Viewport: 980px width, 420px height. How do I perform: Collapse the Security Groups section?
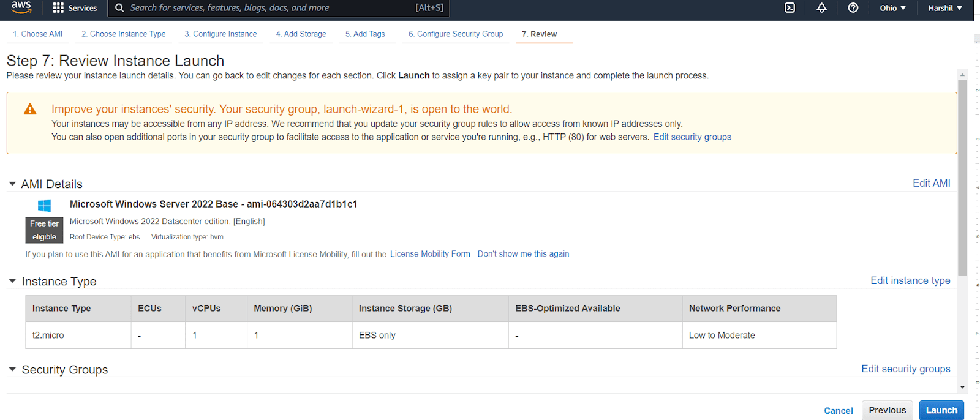[x=12, y=369]
